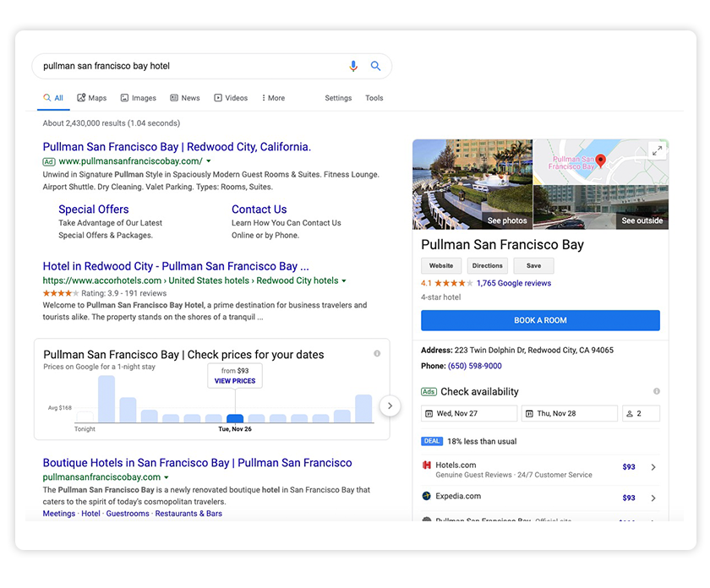Click the Expedia.com $93 price
The image size is (710, 588).
click(629, 498)
